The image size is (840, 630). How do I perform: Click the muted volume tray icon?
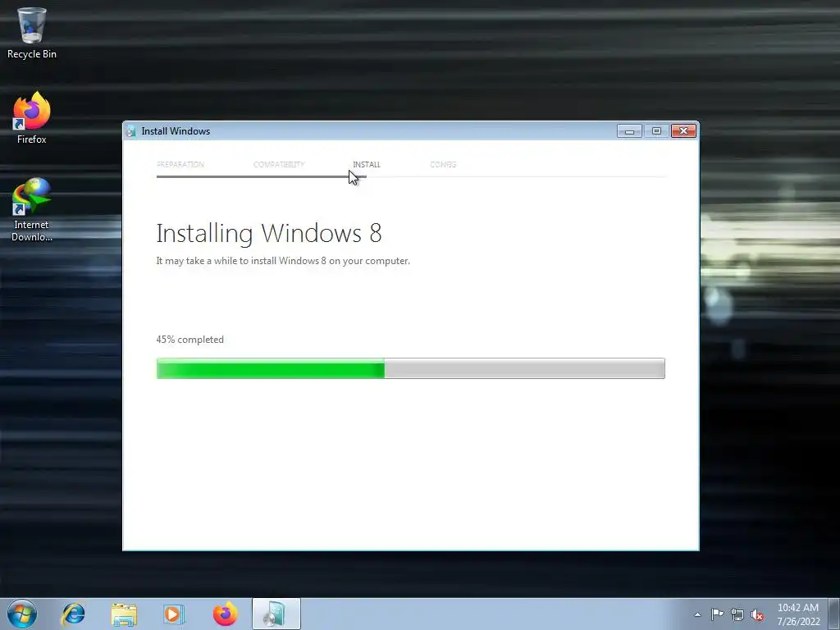coord(757,614)
